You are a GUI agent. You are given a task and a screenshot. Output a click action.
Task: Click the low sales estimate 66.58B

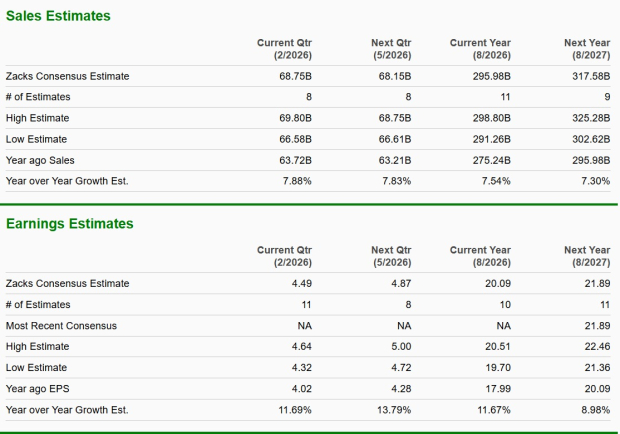(x=295, y=139)
